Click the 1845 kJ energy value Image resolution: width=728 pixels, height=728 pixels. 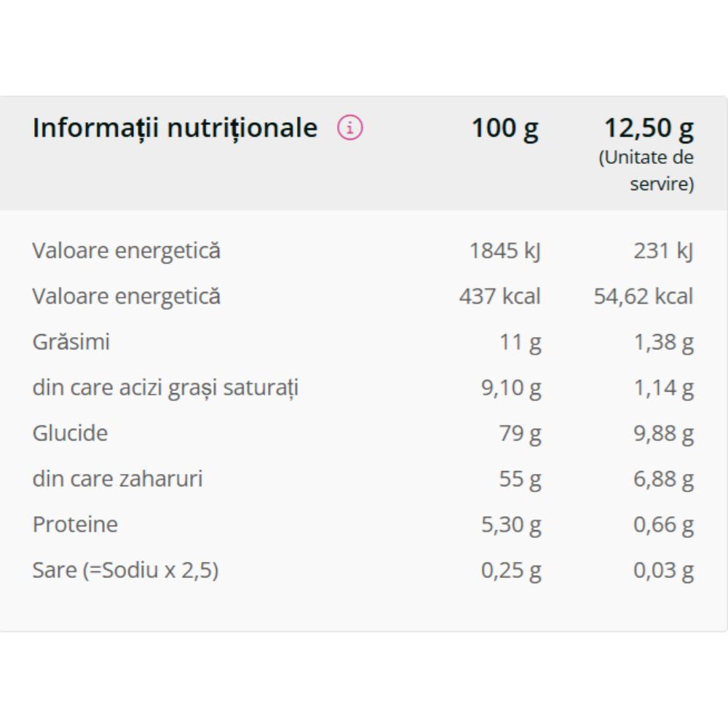click(x=505, y=251)
